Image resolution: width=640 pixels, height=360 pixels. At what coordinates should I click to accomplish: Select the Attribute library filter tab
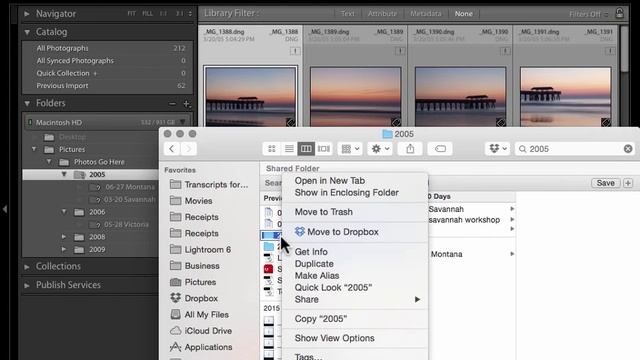(x=382, y=13)
